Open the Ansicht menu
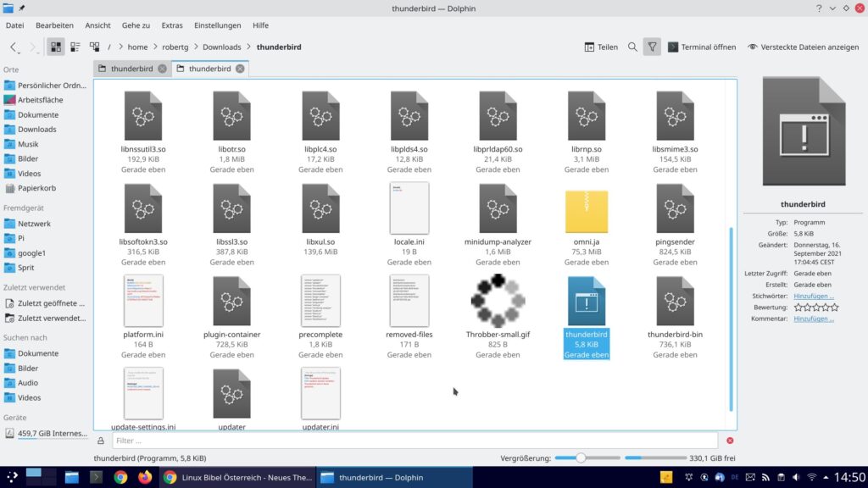The height and width of the screenshot is (488, 868). pos(98,25)
